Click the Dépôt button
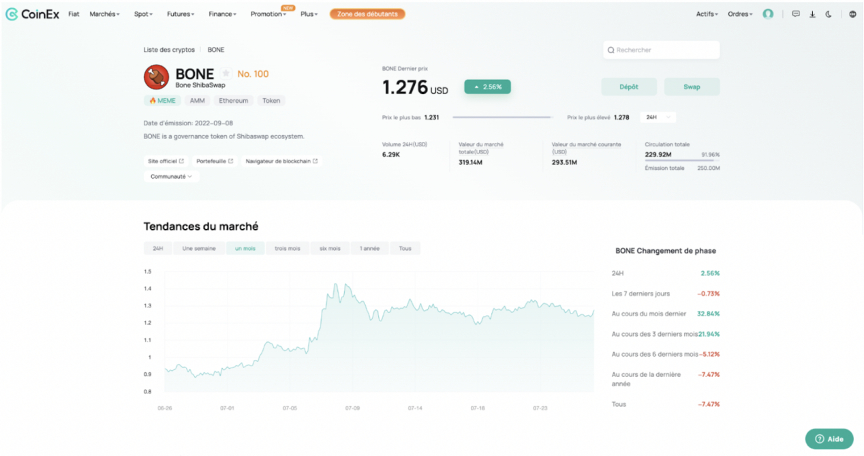Image resolution: width=864 pixels, height=456 pixels. (629, 87)
